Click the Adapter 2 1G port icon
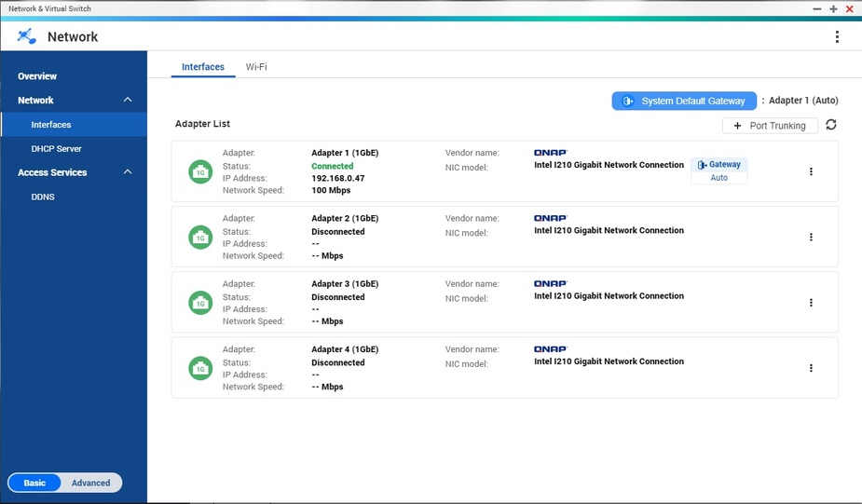 (x=200, y=238)
